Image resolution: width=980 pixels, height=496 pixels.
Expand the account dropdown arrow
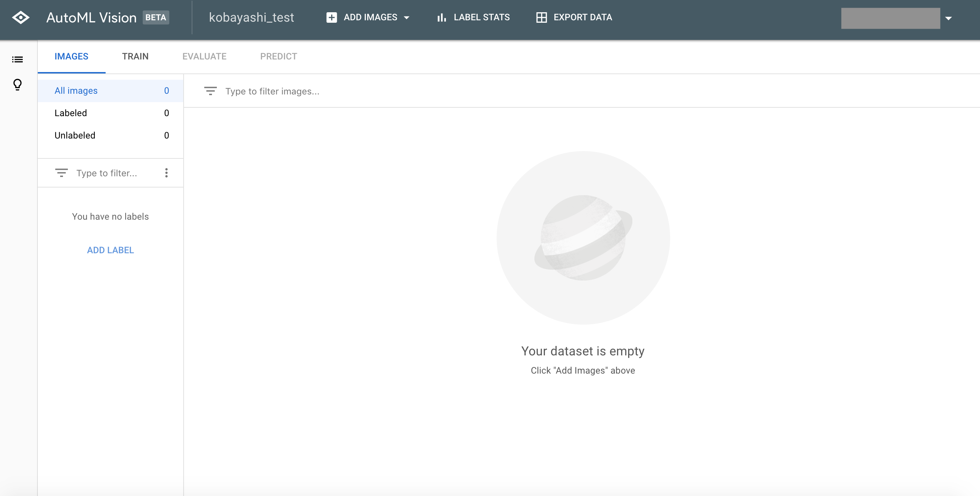(949, 18)
